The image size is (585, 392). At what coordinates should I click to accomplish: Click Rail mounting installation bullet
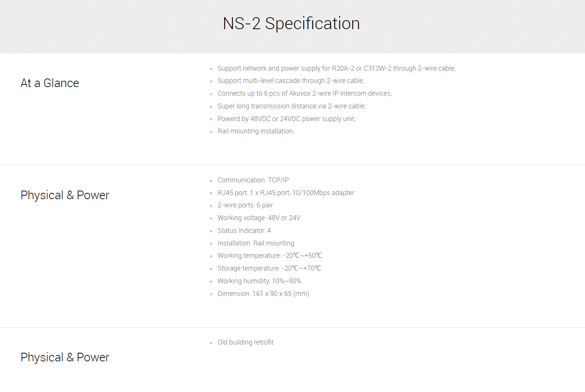[x=256, y=131]
